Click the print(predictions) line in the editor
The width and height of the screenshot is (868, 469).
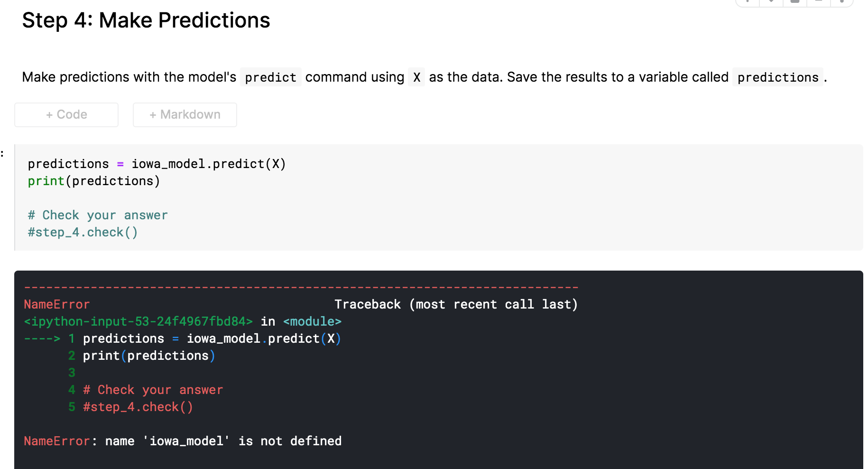(94, 181)
